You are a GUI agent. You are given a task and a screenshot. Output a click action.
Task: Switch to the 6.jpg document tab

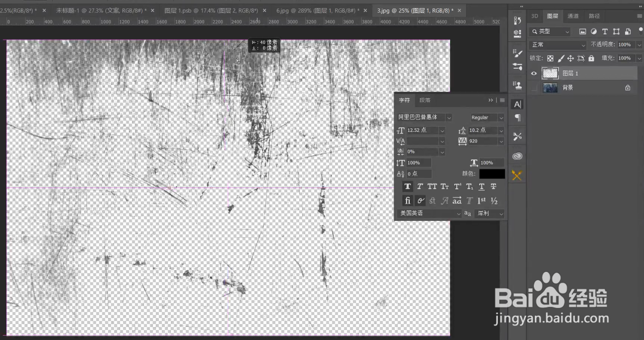coord(318,10)
